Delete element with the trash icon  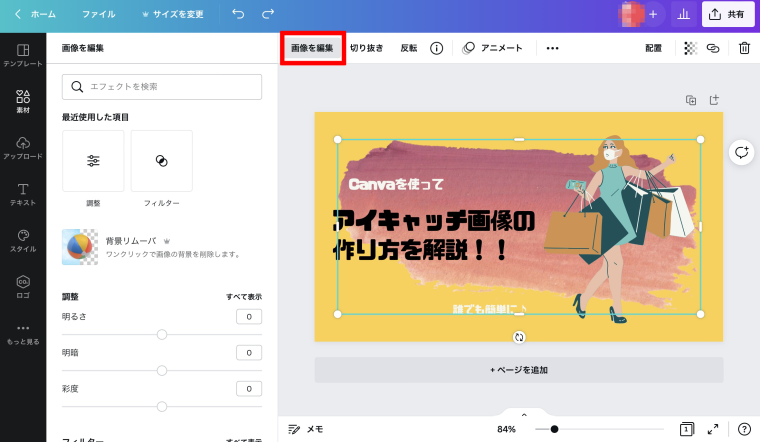pyautogui.click(x=744, y=48)
